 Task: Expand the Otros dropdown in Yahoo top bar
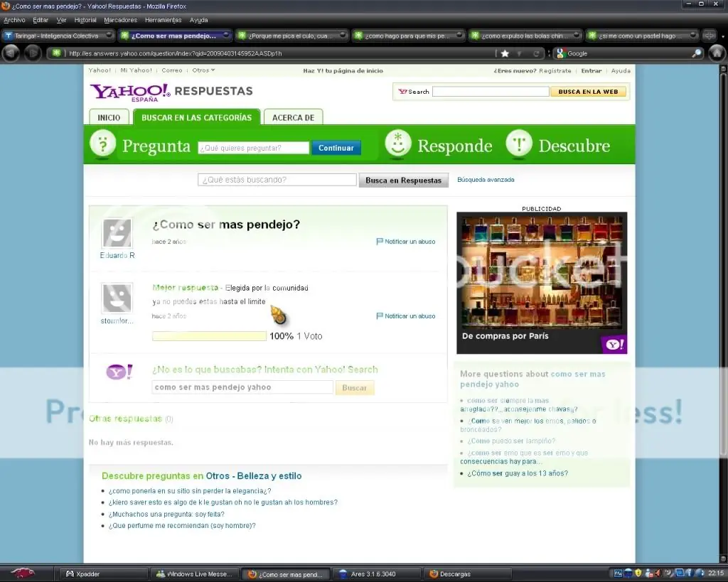(203, 70)
